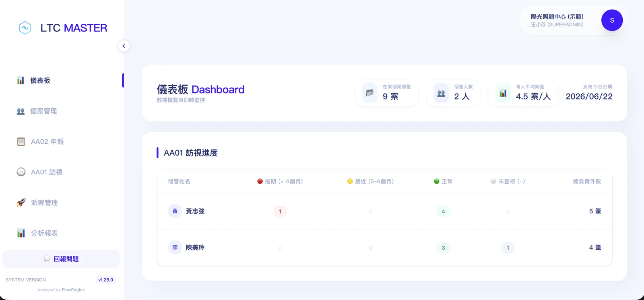
Task: Click the 4.5 案/人 average value
Action: point(533,97)
